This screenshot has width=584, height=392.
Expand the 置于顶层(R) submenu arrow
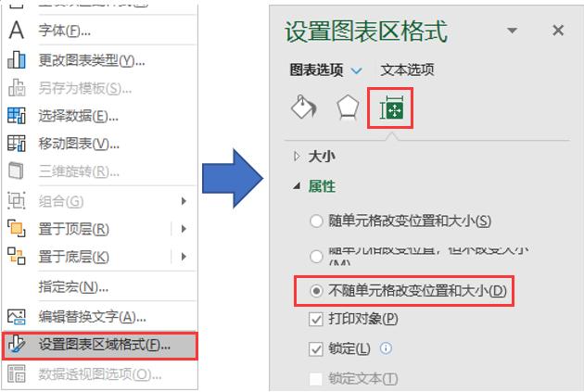pos(184,229)
